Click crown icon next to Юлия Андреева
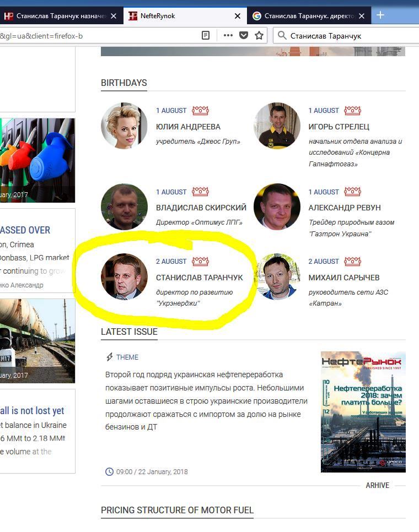This screenshot has width=419, height=532. [200, 110]
